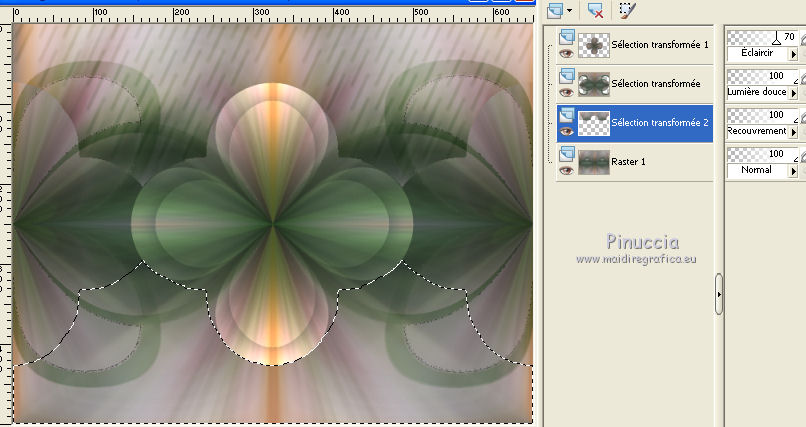
Task: Click the Éclaircir blend mode field
Action: [x=758, y=53]
